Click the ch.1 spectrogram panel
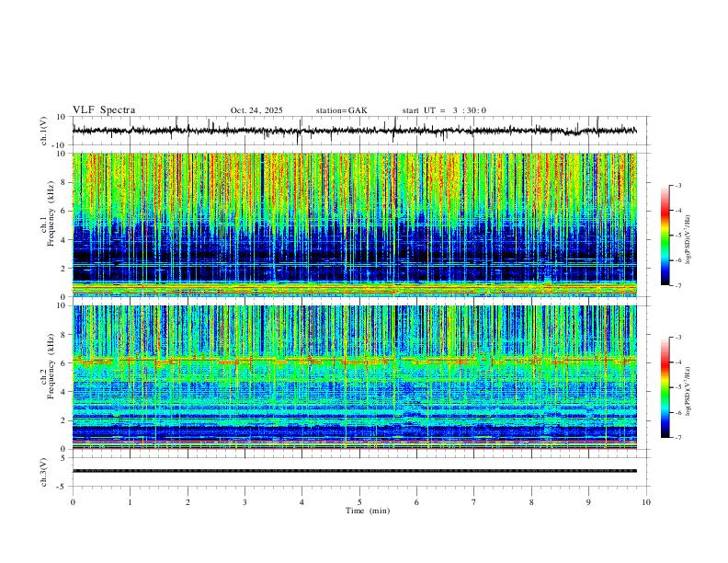Screen dimensions: 728x563 click(x=354, y=224)
